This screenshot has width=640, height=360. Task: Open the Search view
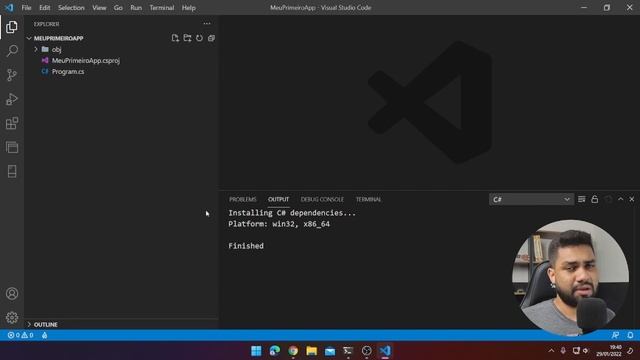point(12,51)
